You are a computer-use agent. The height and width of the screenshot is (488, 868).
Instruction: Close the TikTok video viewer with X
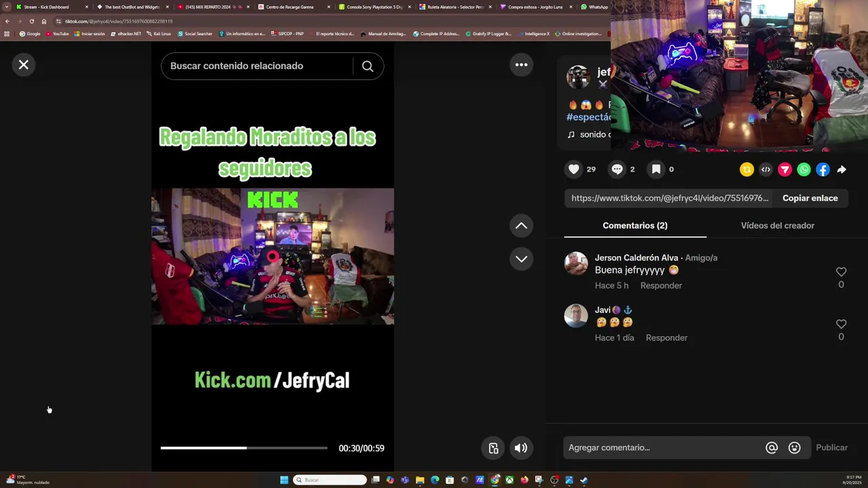(24, 64)
